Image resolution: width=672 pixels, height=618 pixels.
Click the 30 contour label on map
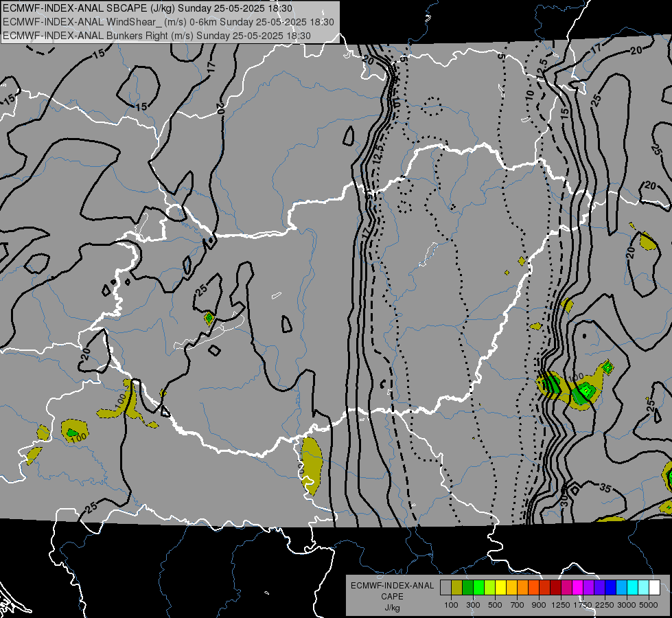(x=564, y=501)
